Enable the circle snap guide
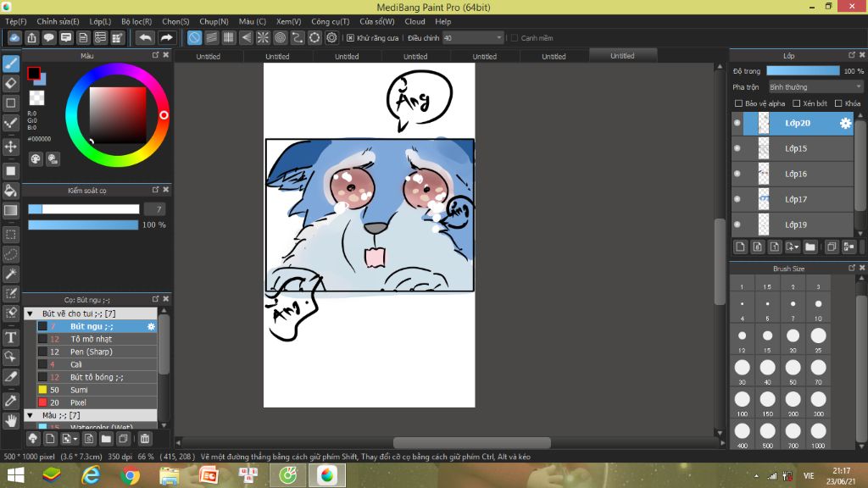Screen dimensions: 868x488 click(x=280, y=37)
